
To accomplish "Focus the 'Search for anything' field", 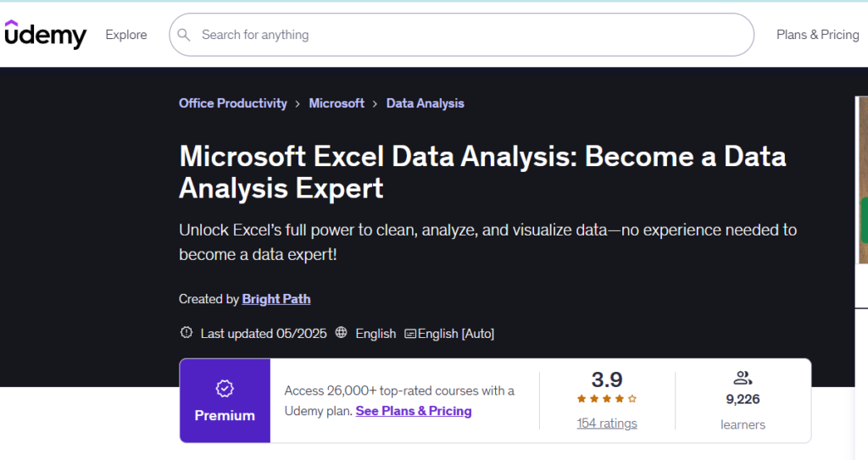I will pyautogui.click(x=462, y=35).
